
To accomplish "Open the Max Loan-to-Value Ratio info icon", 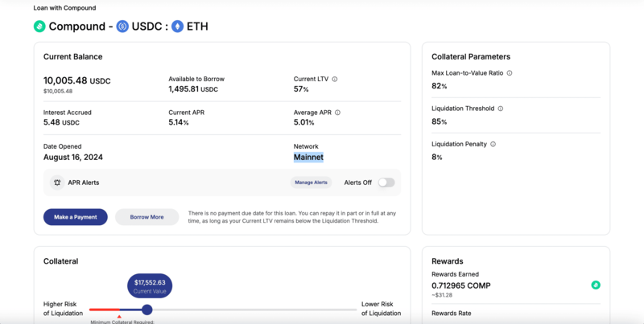I will [x=510, y=73].
